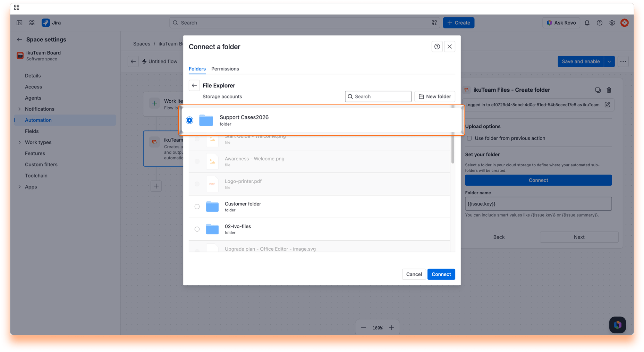The width and height of the screenshot is (644, 352).
Task: Check Use folder from previous action
Action: coord(469,138)
